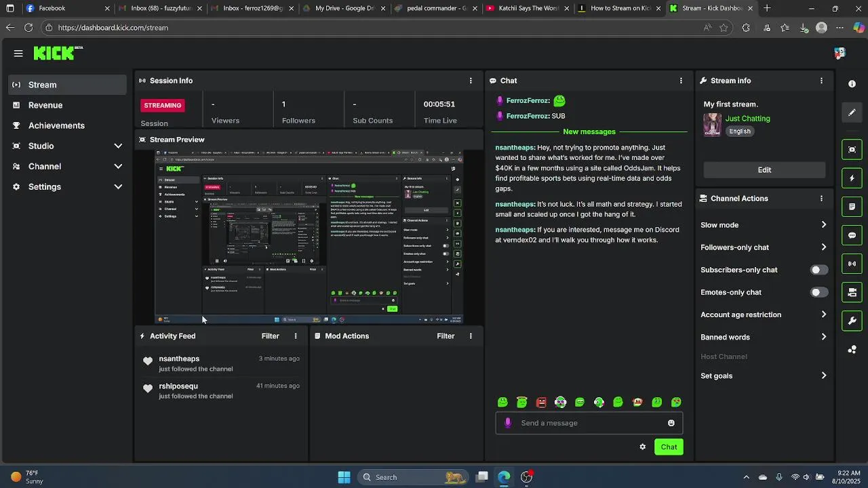This screenshot has height=488, width=868.
Task: Toggle the broadcast Session Info sidebar icon
Action: click(x=852, y=264)
